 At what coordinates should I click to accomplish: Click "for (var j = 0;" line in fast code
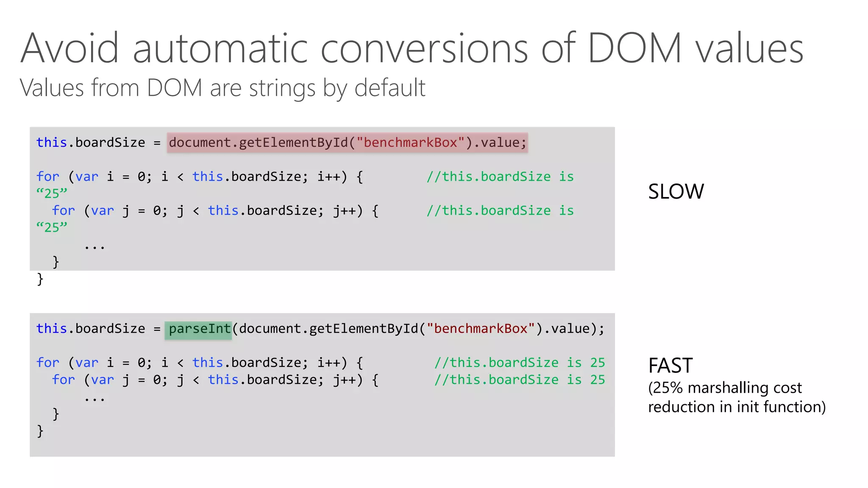coord(215,380)
